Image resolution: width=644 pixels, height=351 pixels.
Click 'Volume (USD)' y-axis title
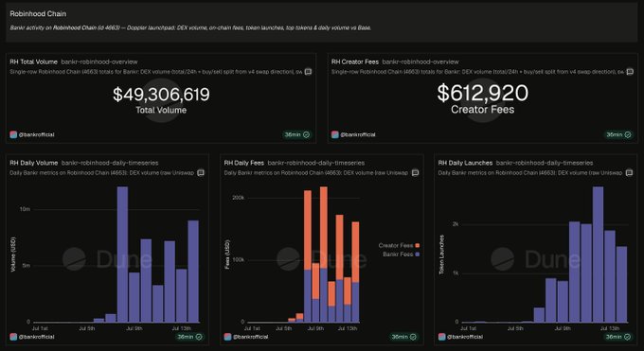13,254
